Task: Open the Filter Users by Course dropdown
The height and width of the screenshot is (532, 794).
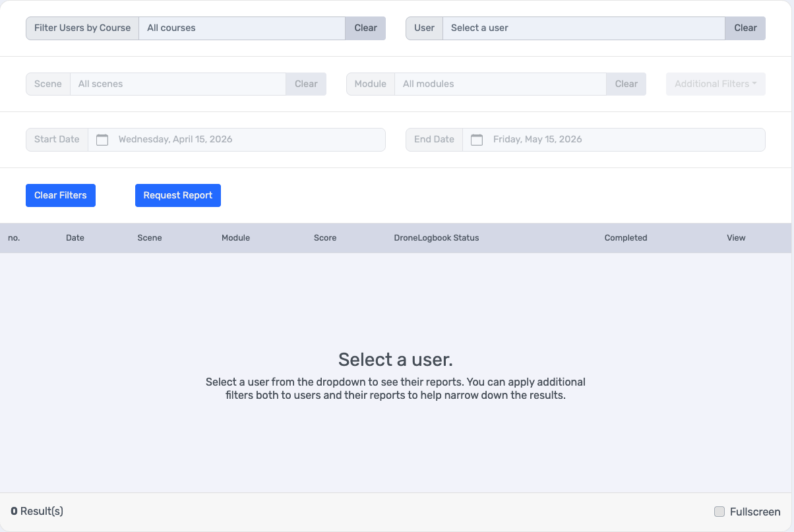Action: 241,28
